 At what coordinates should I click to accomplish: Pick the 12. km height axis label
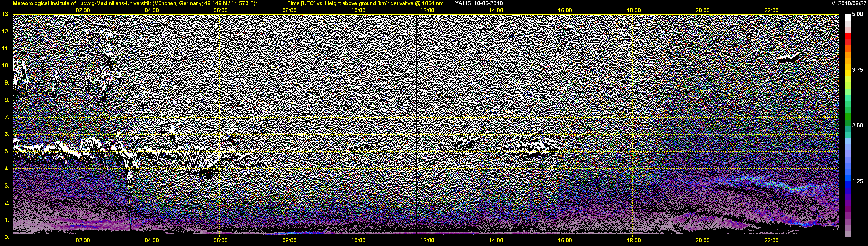pos(5,31)
